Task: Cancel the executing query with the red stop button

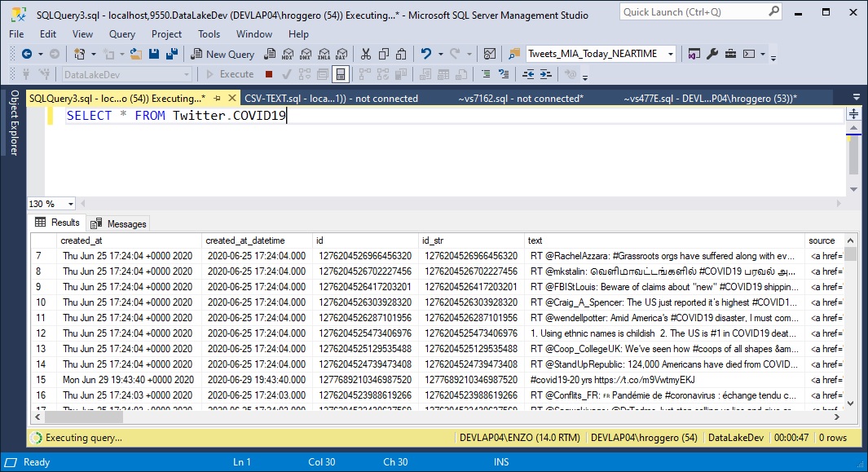Action: [x=269, y=74]
